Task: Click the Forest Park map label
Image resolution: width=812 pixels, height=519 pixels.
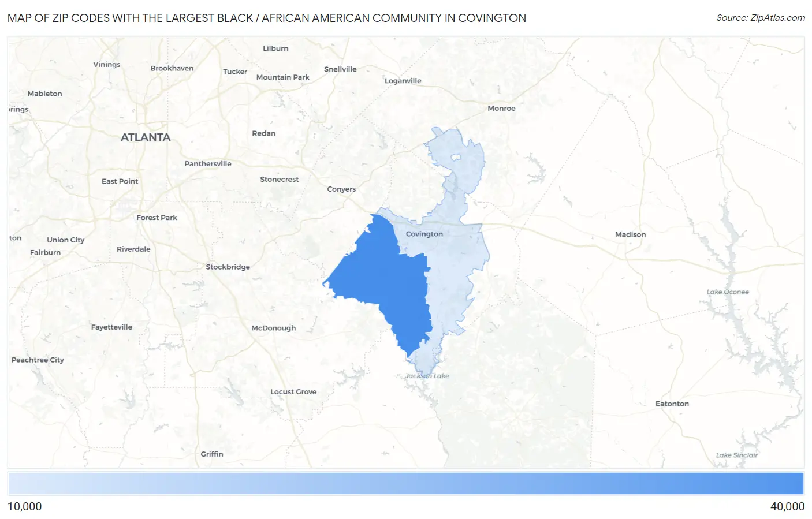Action: 157,218
